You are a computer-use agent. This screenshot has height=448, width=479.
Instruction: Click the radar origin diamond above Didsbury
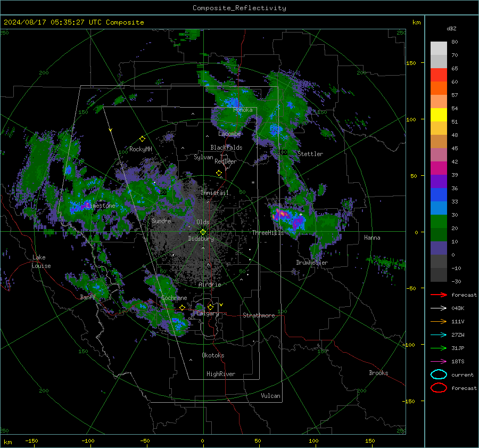pos(203,232)
